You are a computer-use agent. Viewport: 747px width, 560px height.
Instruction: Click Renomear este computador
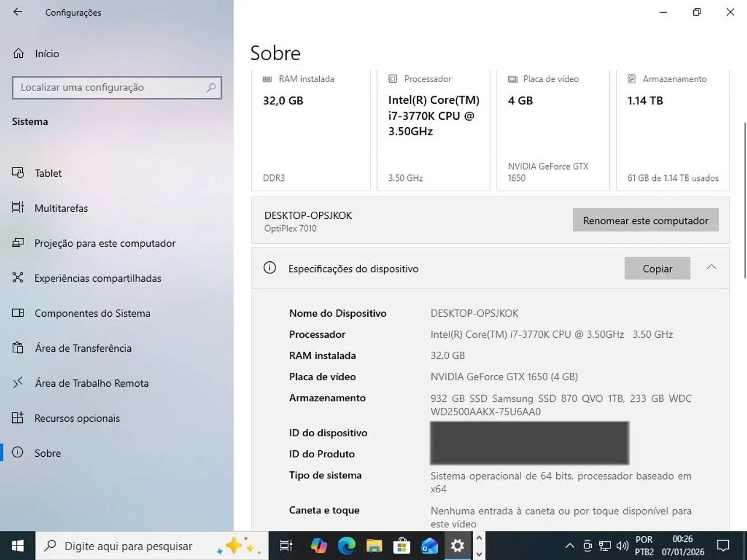coord(645,220)
